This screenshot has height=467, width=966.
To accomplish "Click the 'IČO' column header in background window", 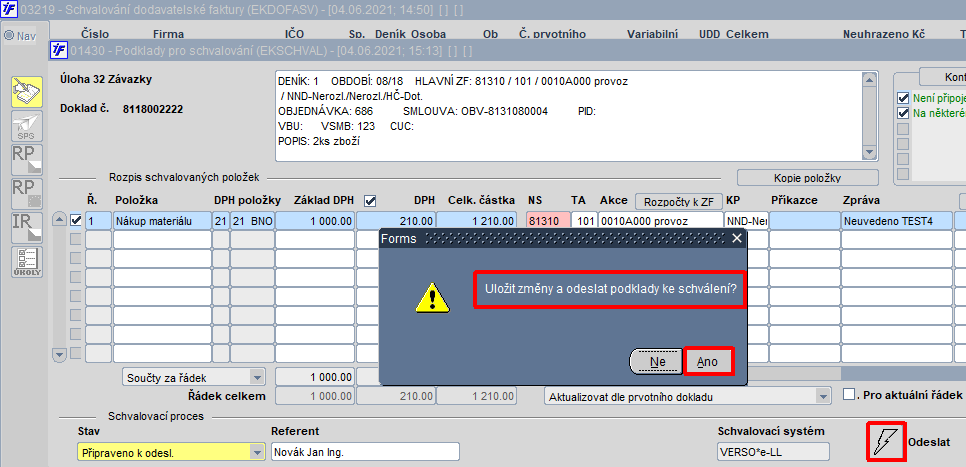I will tap(294, 35).
